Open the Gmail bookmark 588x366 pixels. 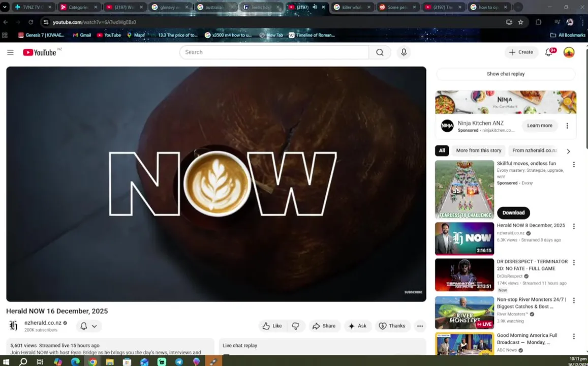82,35
